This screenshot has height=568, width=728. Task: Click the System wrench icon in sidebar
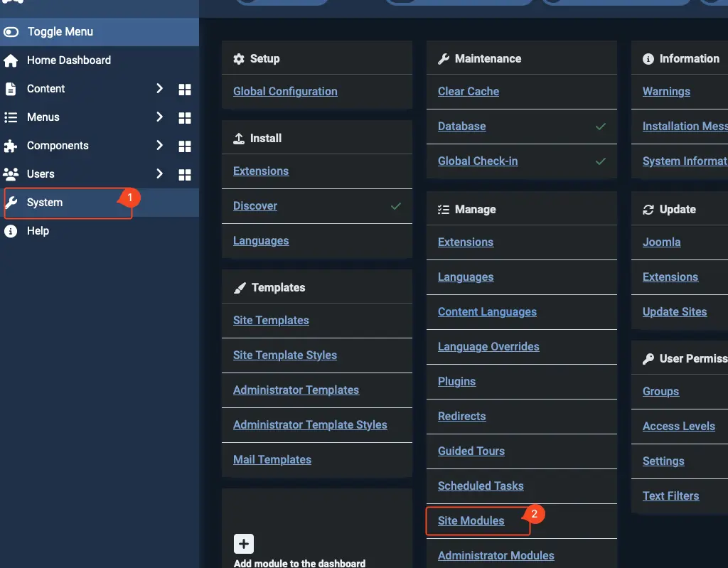(11, 203)
